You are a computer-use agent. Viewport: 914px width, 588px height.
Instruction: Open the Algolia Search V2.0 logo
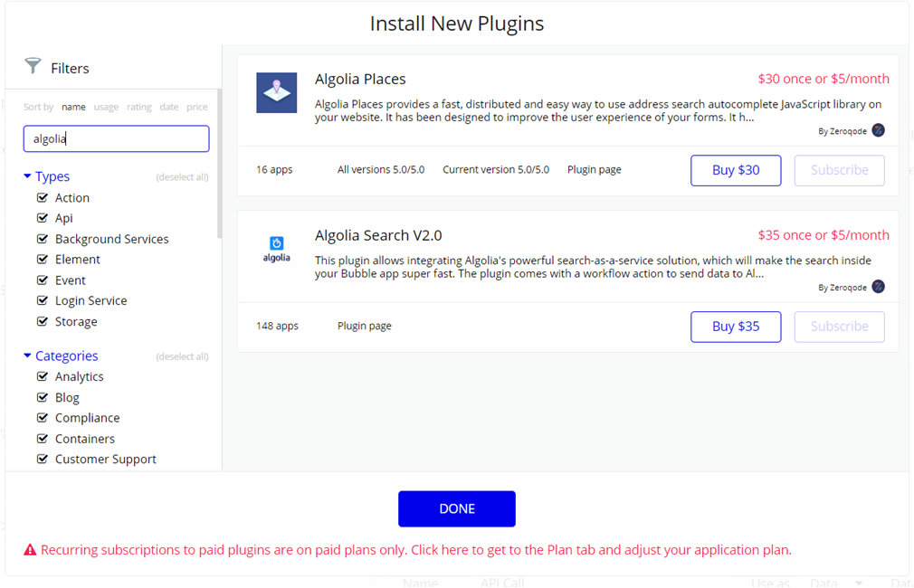coord(276,250)
